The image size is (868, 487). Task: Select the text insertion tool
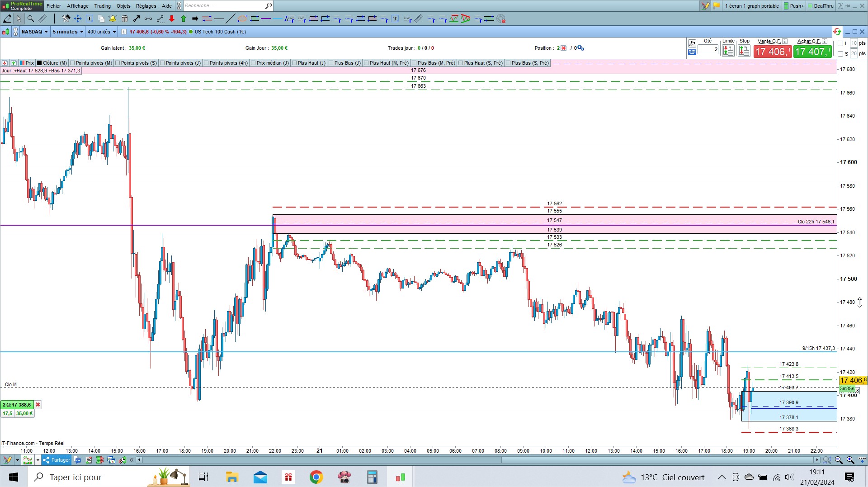pos(90,19)
